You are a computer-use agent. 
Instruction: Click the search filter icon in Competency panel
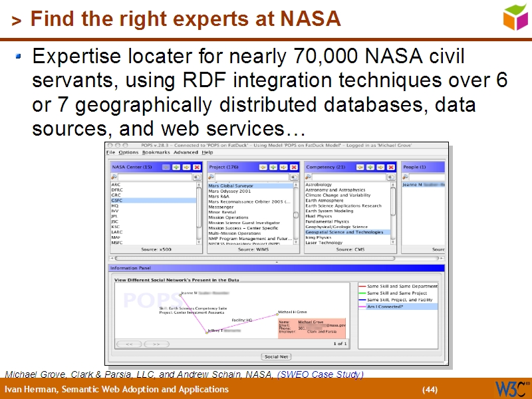(307, 178)
